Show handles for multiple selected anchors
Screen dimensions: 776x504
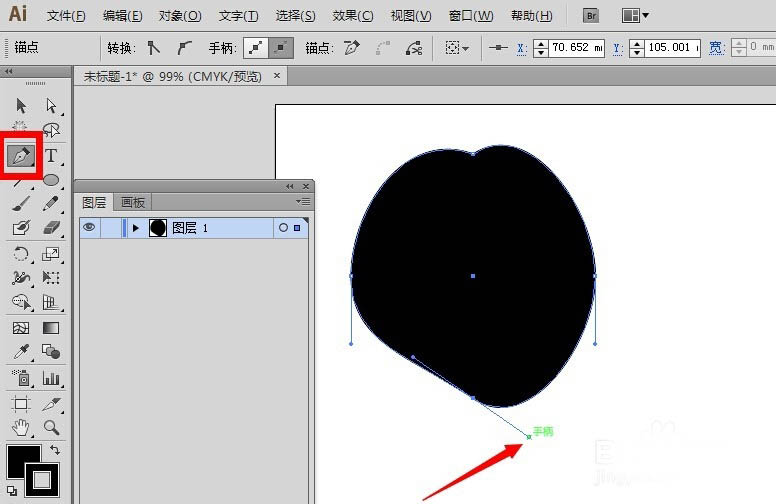pyautogui.click(x=256, y=48)
